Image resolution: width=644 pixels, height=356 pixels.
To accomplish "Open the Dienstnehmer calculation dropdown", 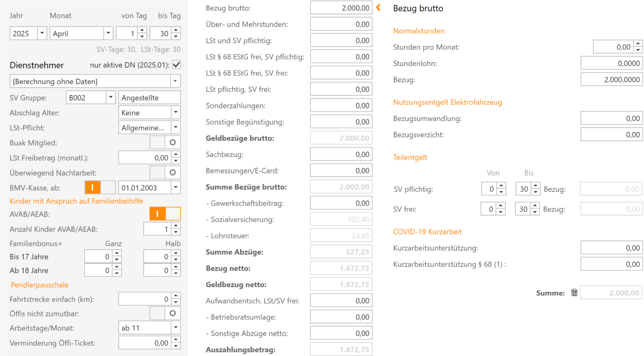I will (x=175, y=81).
